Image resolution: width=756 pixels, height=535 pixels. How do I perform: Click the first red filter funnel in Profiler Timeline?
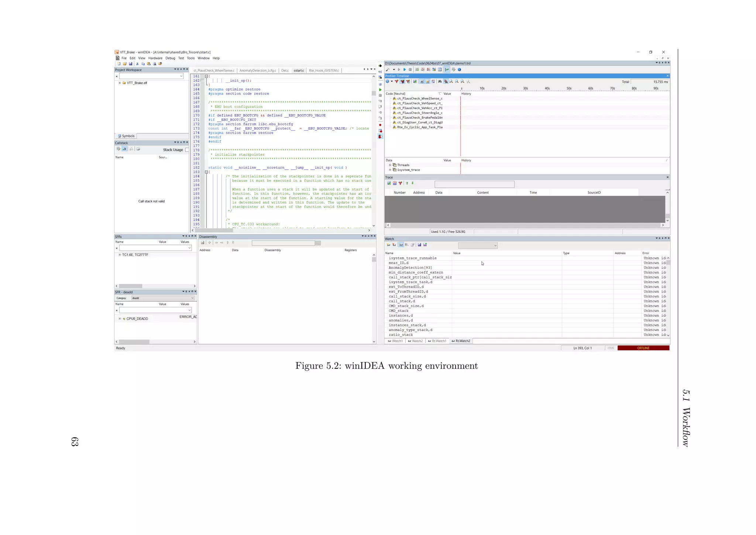[396, 81]
